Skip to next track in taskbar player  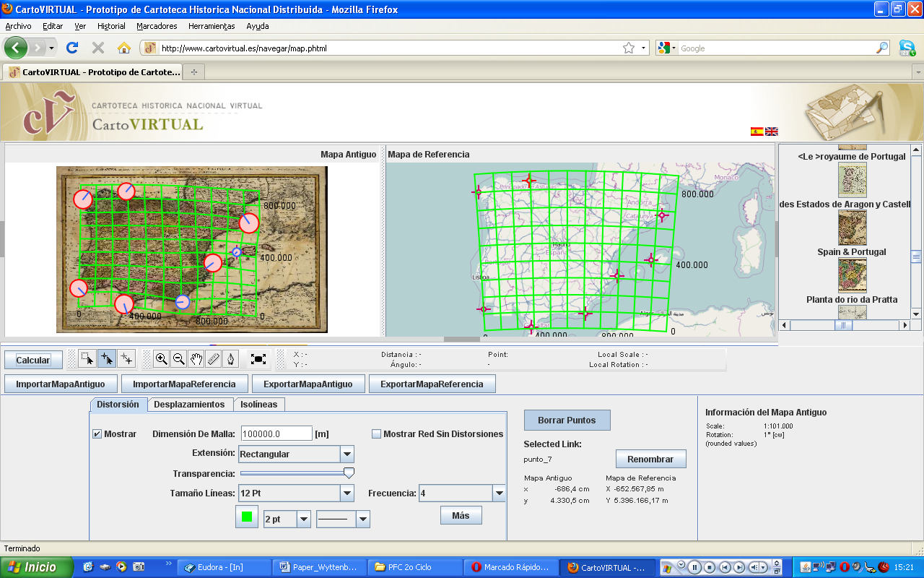738,567
